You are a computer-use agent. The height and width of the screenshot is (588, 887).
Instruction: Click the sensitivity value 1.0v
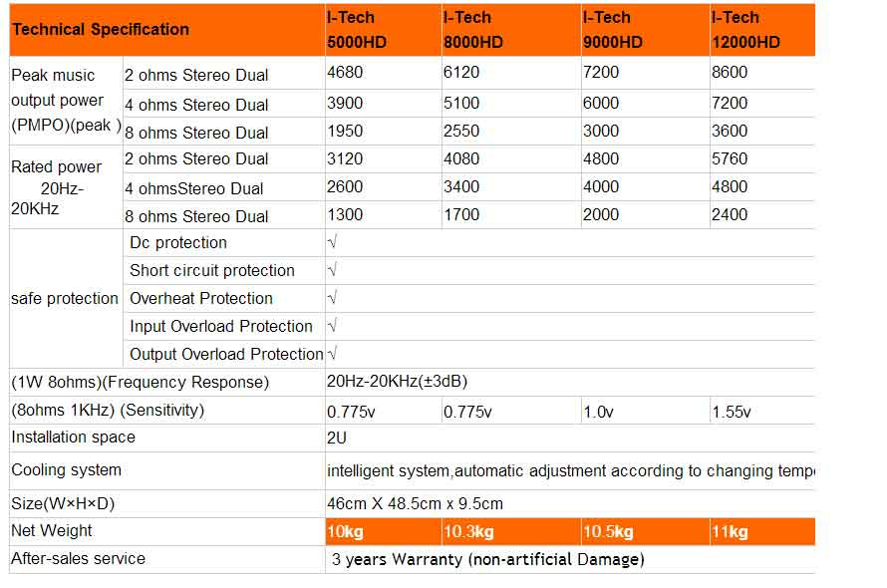[598, 412]
